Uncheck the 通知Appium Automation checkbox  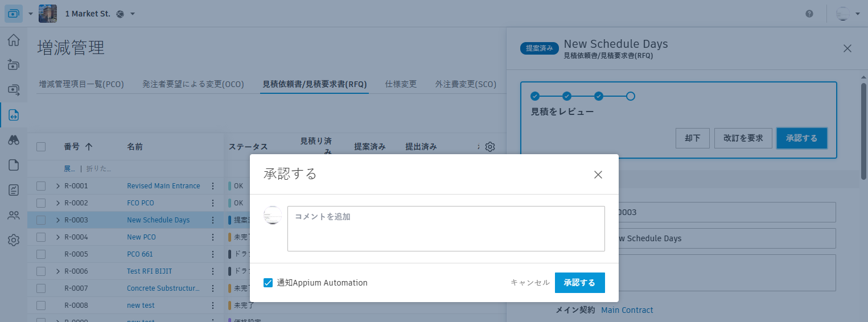(268, 283)
